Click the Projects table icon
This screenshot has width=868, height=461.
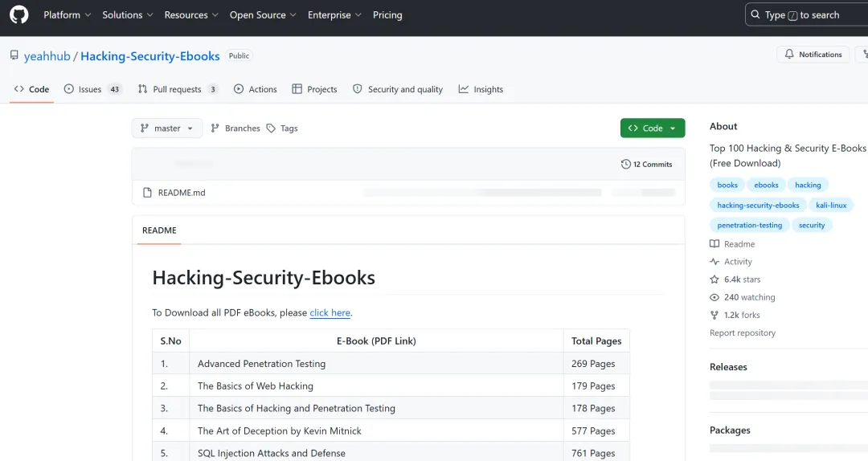tap(297, 89)
